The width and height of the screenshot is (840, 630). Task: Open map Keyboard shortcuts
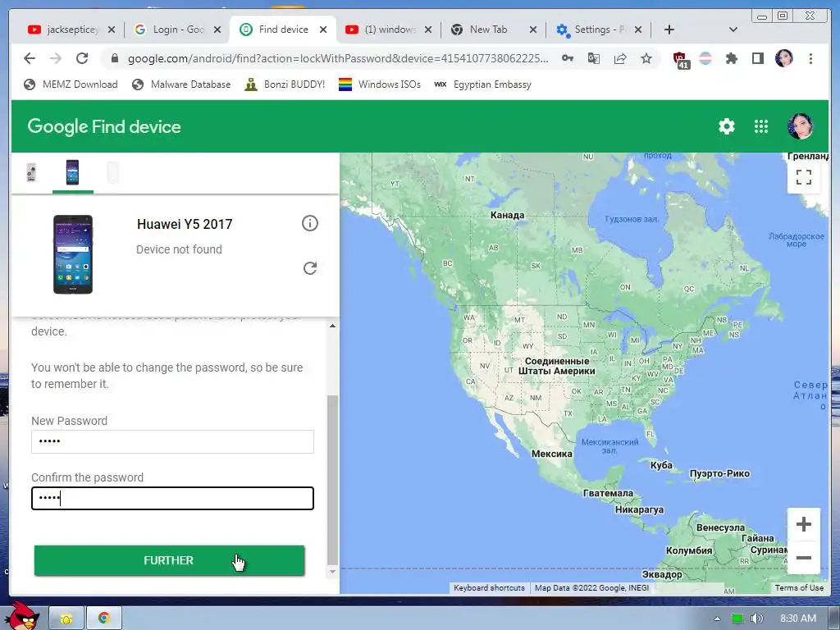pos(489,587)
